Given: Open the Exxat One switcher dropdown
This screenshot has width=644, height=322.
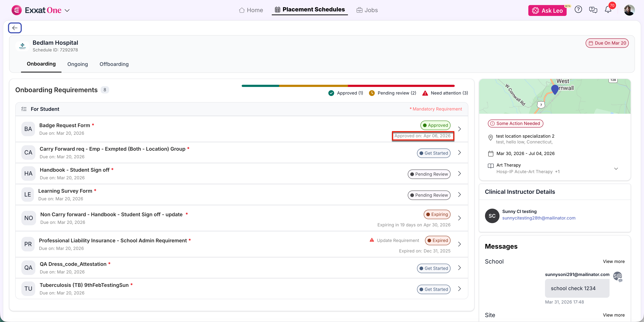Looking at the screenshot, I should click(x=67, y=11).
